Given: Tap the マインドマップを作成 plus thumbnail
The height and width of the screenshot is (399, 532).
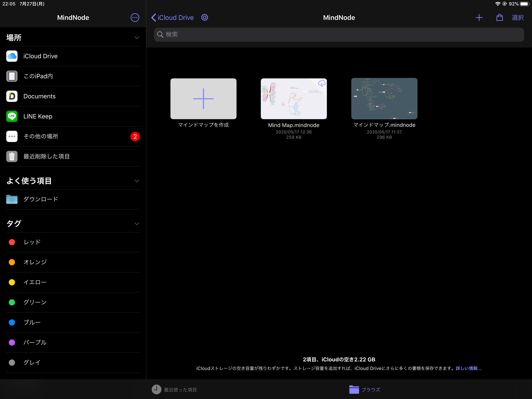Looking at the screenshot, I should pos(203,99).
